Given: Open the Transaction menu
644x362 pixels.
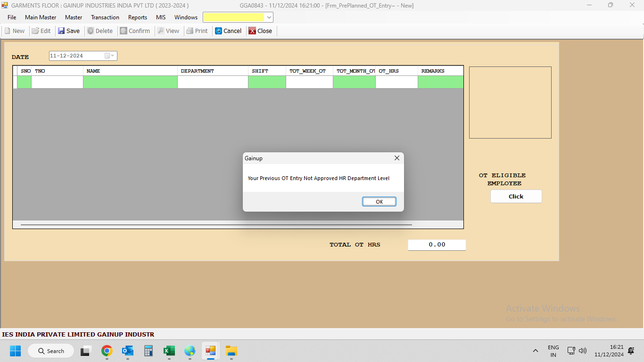Looking at the screenshot, I should [105, 17].
